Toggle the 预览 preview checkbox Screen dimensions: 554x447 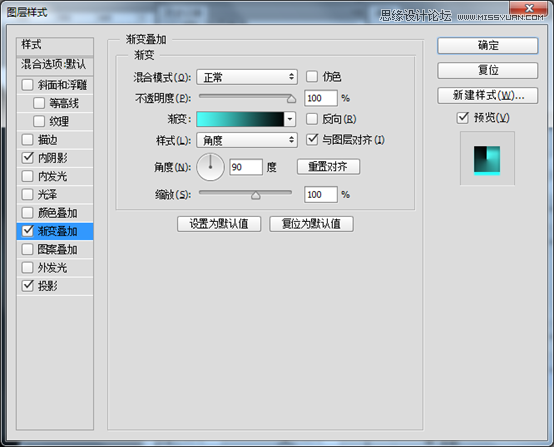(x=463, y=118)
